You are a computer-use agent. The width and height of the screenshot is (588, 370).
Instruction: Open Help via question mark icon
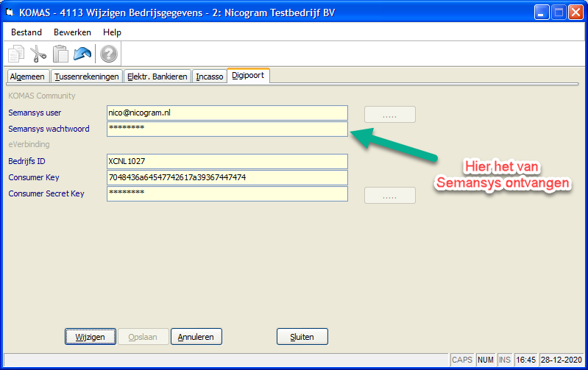(109, 54)
